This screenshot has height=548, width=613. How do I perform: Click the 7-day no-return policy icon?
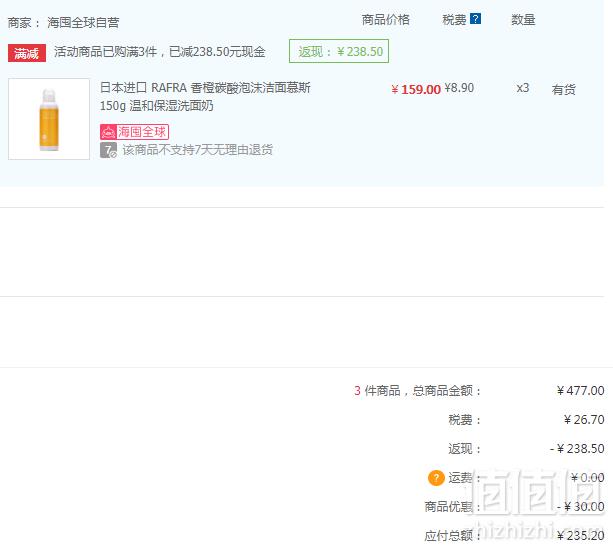[x=108, y=150]
